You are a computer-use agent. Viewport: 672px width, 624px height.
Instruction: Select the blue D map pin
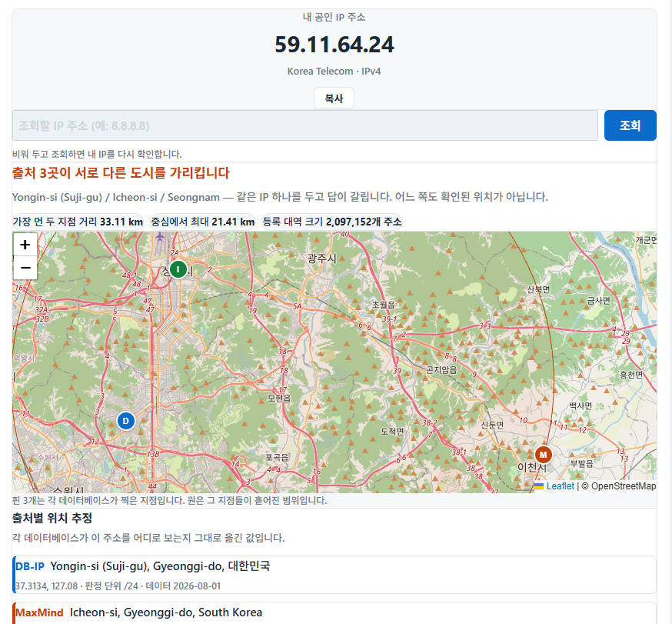(126, 421)
